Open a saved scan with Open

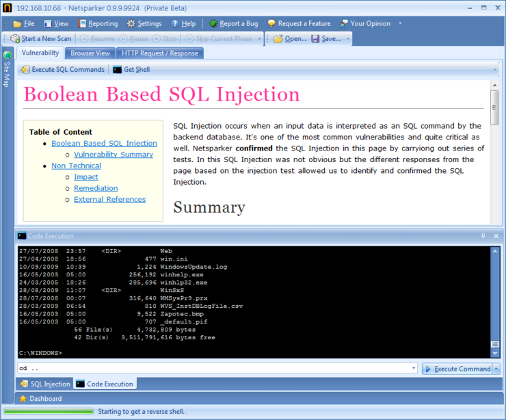[x=278, y=39]
